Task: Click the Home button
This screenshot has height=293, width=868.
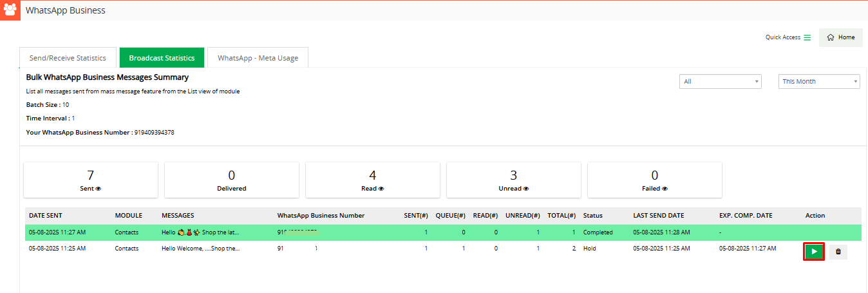Action: [841, 37]
